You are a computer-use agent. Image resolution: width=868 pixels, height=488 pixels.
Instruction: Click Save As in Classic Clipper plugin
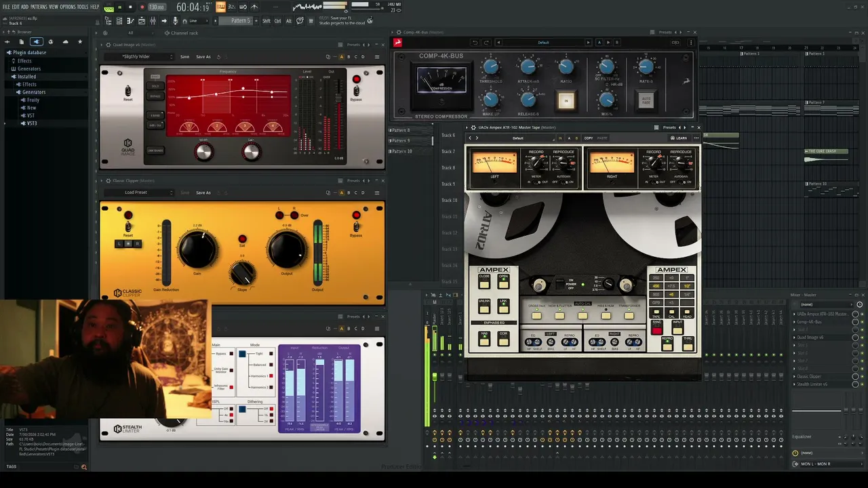(203, 192)
